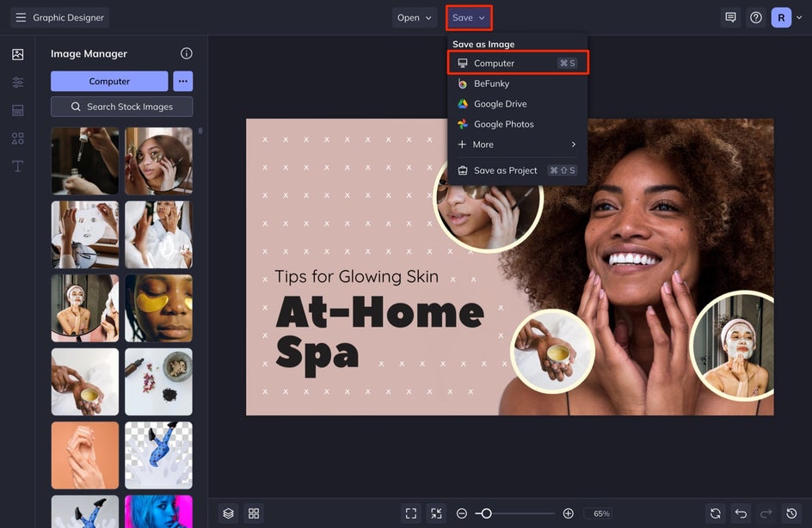Screen dimensions: 812x528
Task: Show Image Manager info icon
Action: pos(187,53)
